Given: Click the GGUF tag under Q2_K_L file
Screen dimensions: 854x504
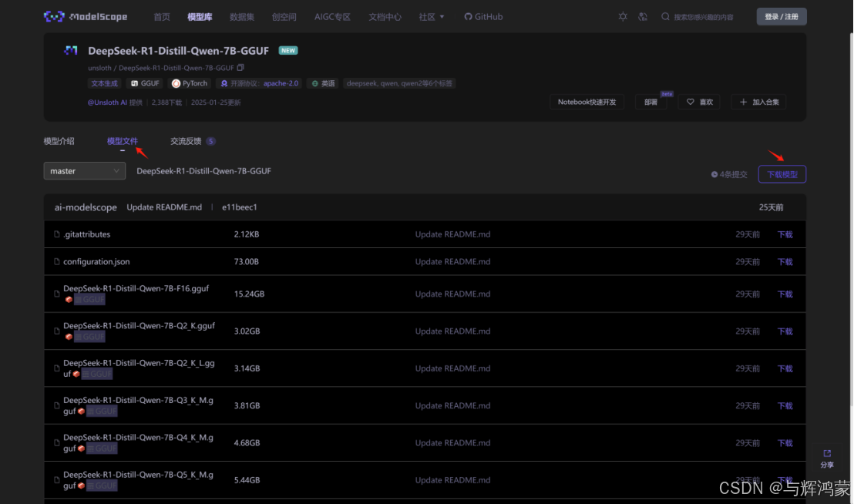Looking at the screenshot, I should tap(97, 374).
